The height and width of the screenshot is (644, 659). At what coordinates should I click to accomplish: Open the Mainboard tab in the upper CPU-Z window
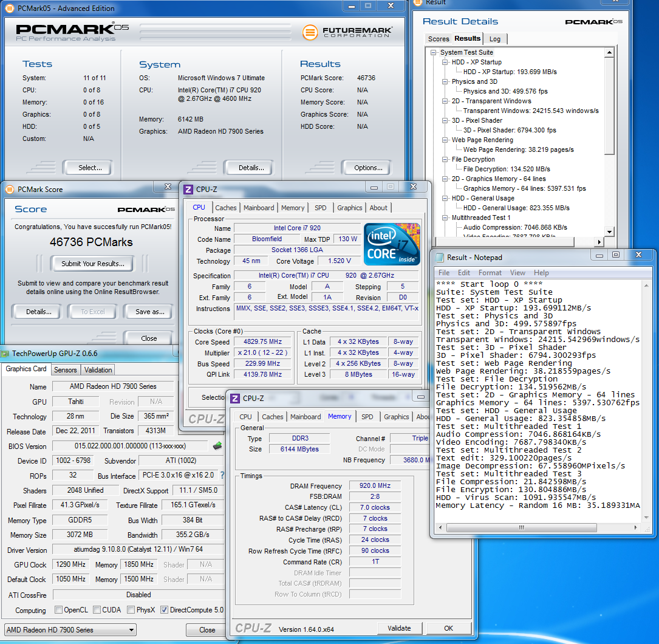259,208
